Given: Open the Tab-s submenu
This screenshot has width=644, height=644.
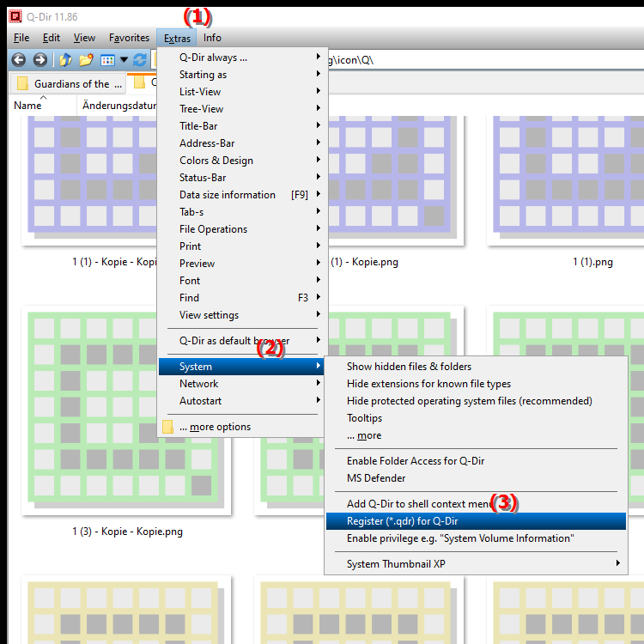Looking at the screenshot, I should [x=241, y=212].
